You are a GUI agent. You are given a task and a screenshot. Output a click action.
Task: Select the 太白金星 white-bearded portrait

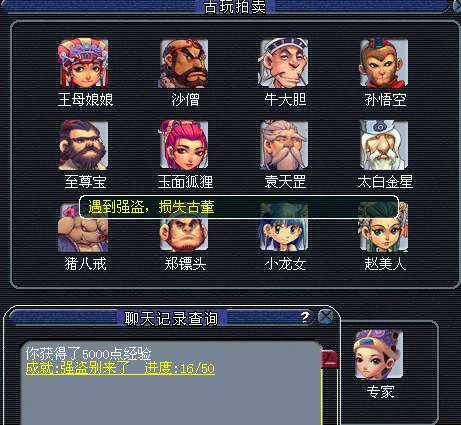coord(384,145)
